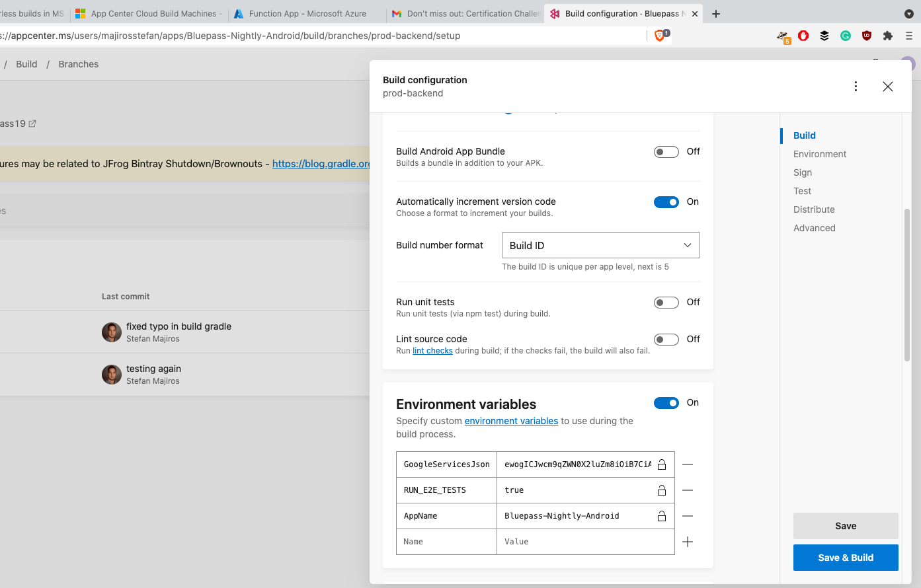Jump to Distribute section in side navigation
This screenshot has width=921, height=588.
point(814,209)
